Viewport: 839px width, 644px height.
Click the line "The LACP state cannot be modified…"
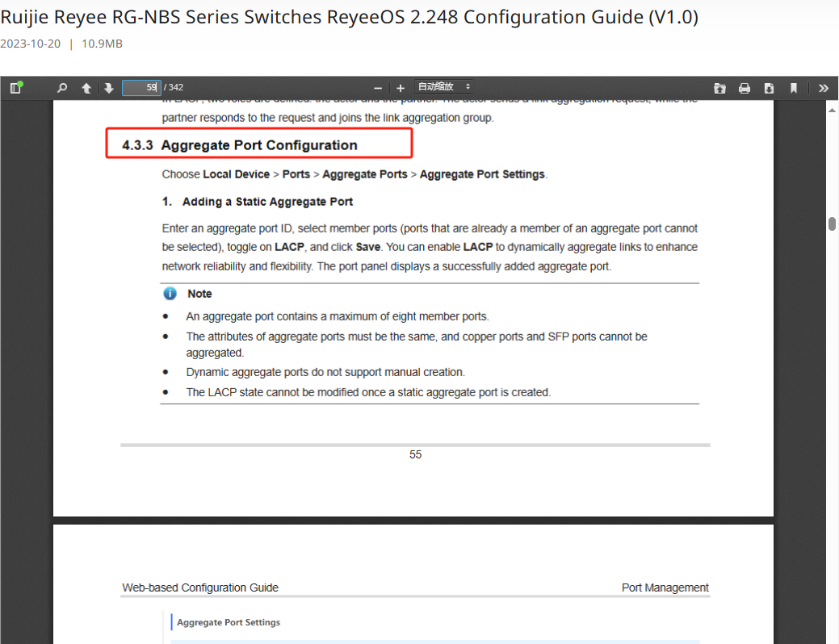tap(368, 392)
